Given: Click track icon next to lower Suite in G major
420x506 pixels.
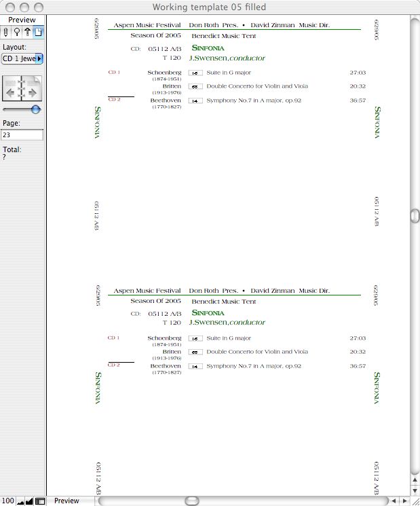Looking at the screenshot, I should point(195,339).
